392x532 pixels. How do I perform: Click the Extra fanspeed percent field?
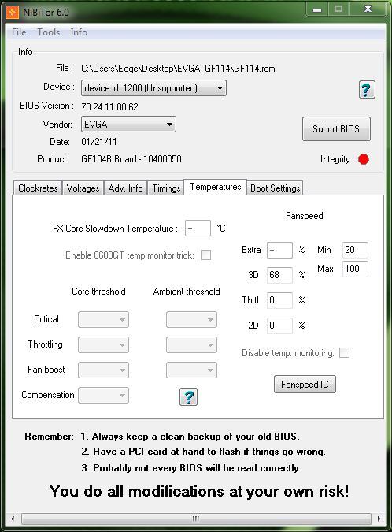[x=279, y=250]
